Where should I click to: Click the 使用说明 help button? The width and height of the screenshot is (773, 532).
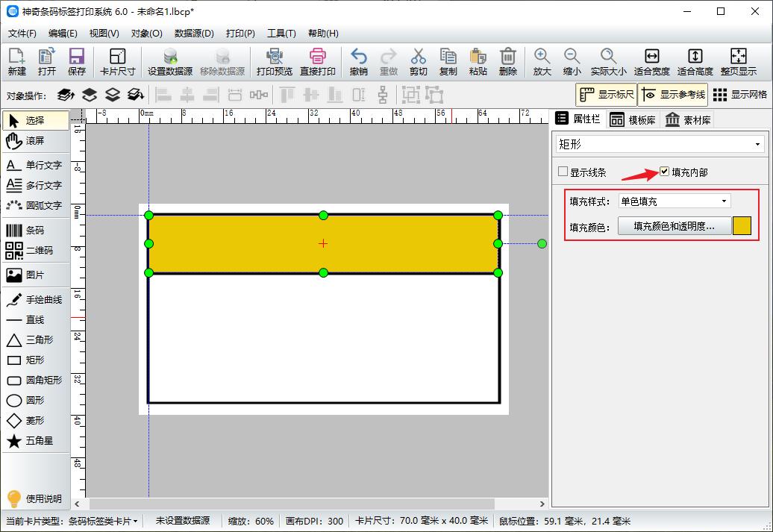coord(35,499)
